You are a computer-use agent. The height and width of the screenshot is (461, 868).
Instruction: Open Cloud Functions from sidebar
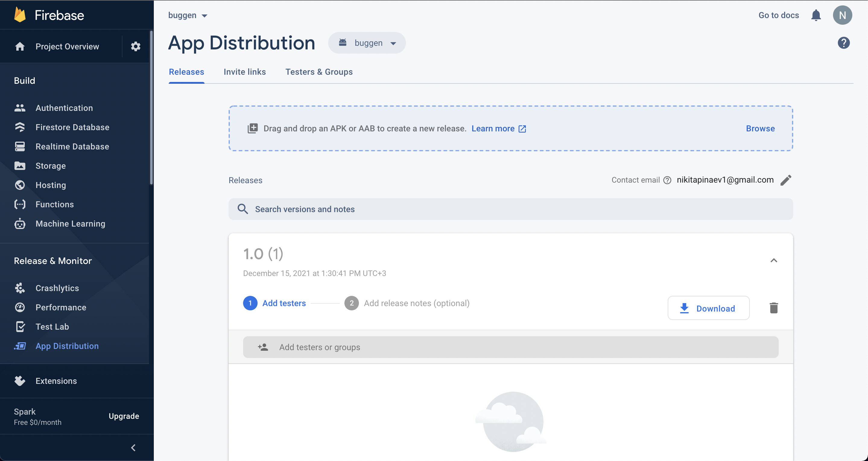tap(55, 204)
